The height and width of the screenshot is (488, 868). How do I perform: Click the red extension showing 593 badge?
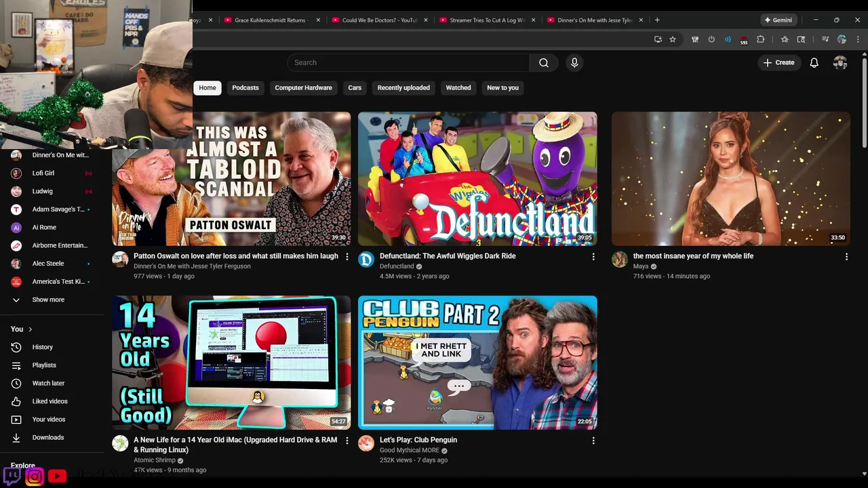(x=744, y=40)
